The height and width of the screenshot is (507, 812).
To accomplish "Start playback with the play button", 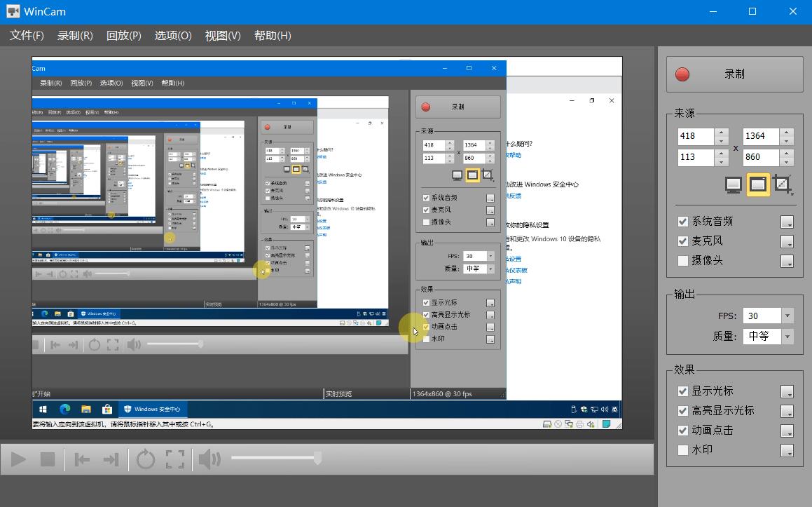I will click(19, 459).
